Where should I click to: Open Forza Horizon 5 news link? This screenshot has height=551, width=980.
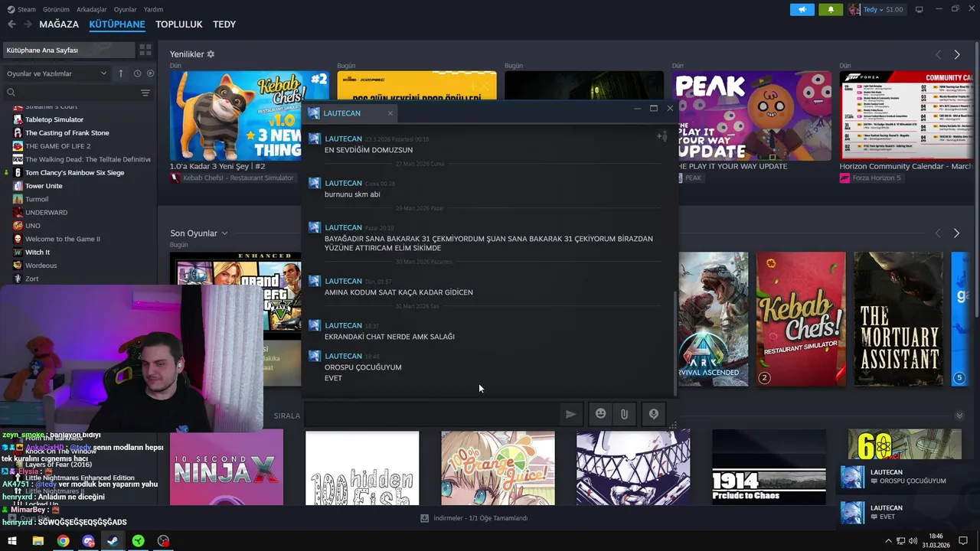[x=871, y=178]
